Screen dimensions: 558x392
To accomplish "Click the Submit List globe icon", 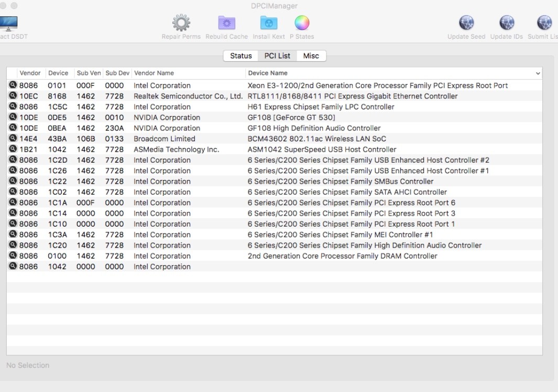I will click(544, 23).
